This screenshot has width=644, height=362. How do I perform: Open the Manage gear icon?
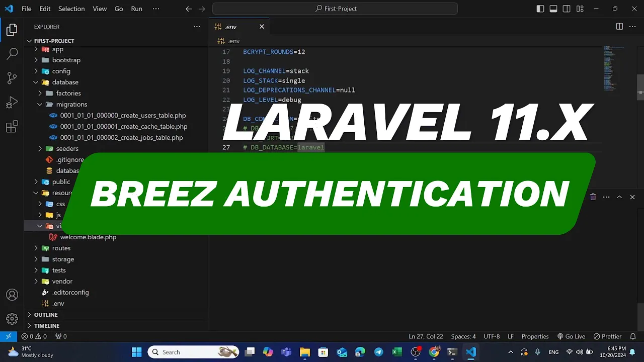12,319
